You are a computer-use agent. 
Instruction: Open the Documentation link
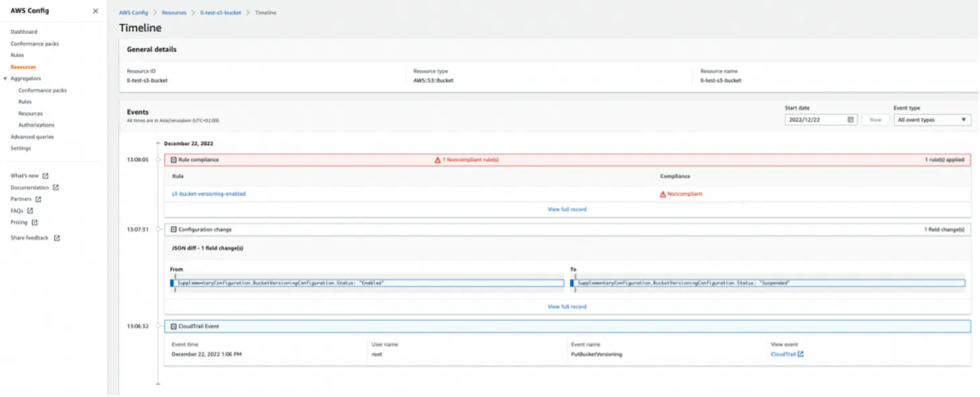30,188
